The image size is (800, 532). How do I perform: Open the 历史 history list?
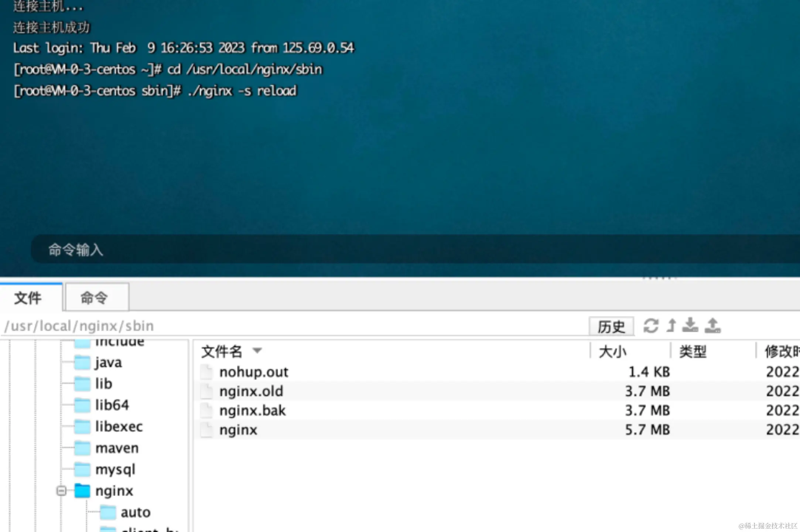[611, 327]
